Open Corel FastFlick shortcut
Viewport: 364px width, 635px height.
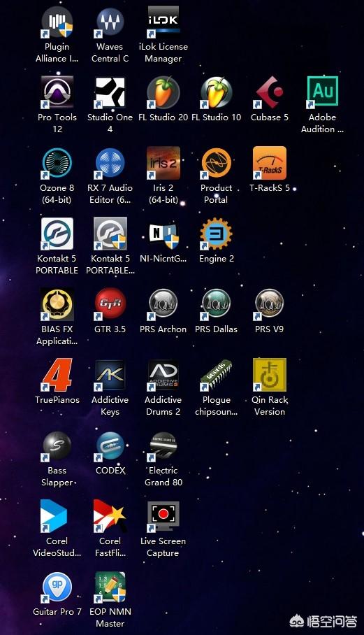(110, 516)
